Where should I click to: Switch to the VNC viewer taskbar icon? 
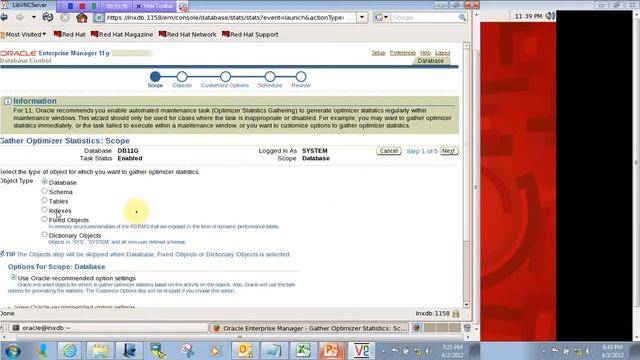click(361, 351)
